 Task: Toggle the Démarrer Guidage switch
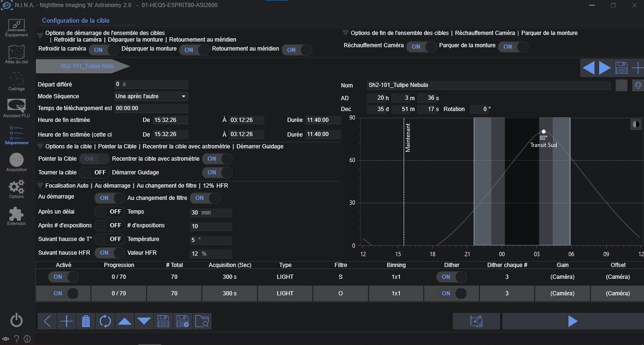point(217,172)
